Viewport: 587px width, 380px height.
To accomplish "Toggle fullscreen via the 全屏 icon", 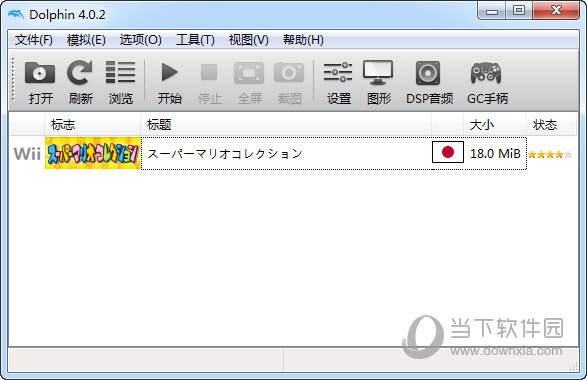I will pyautogui.click(x=249, y=82).
